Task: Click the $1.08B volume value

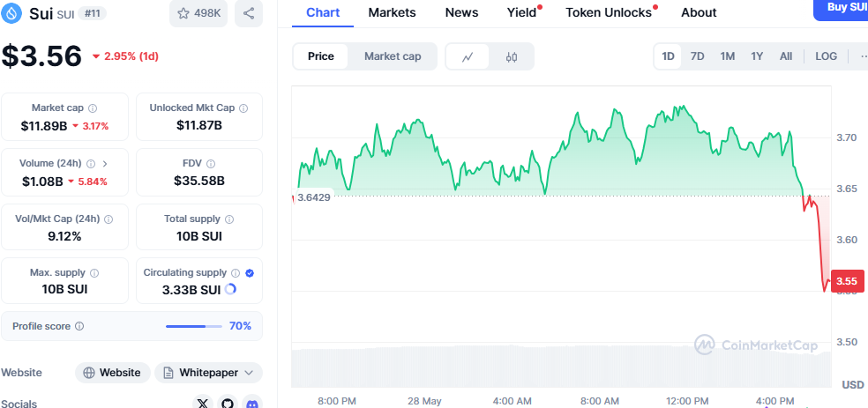Action: 42,182
